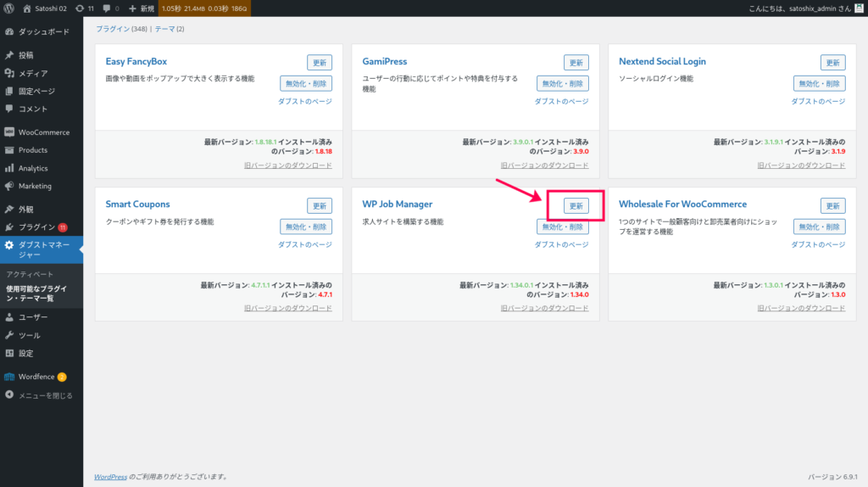The image size is (868, 487).
Task: Open the プラグイン plugins sidebar menu
Action: tap(36, 227)
